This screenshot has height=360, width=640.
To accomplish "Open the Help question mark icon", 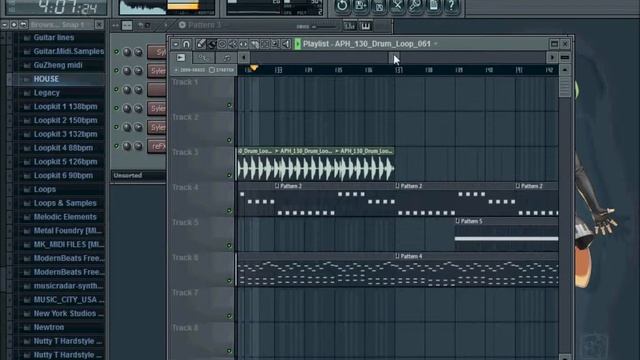I will pos(451,5).
